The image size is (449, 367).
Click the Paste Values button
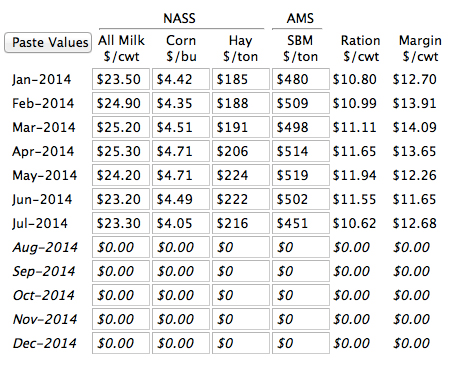click(x=48, y=42)
